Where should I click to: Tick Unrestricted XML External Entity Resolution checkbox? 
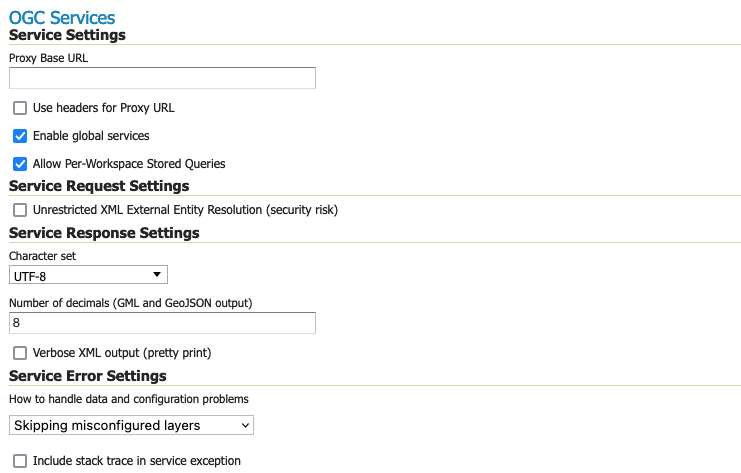tap(20, 210)
